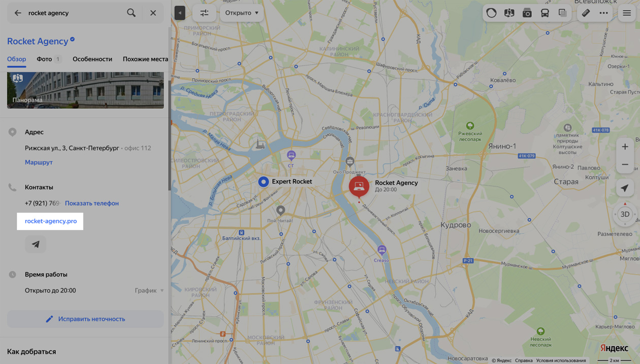Open the Условия использования link
The height and width of the screenshot is (364, 640).
[x=561, y=360]
